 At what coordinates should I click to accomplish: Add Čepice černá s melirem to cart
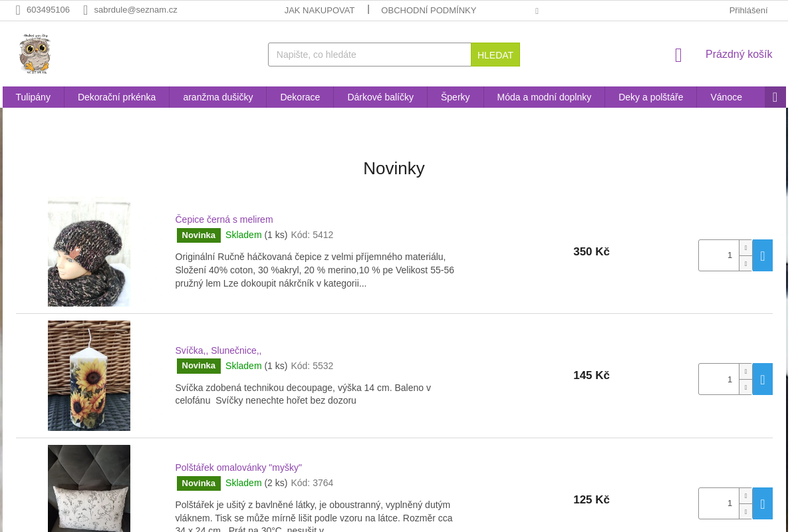pos(763,255)
